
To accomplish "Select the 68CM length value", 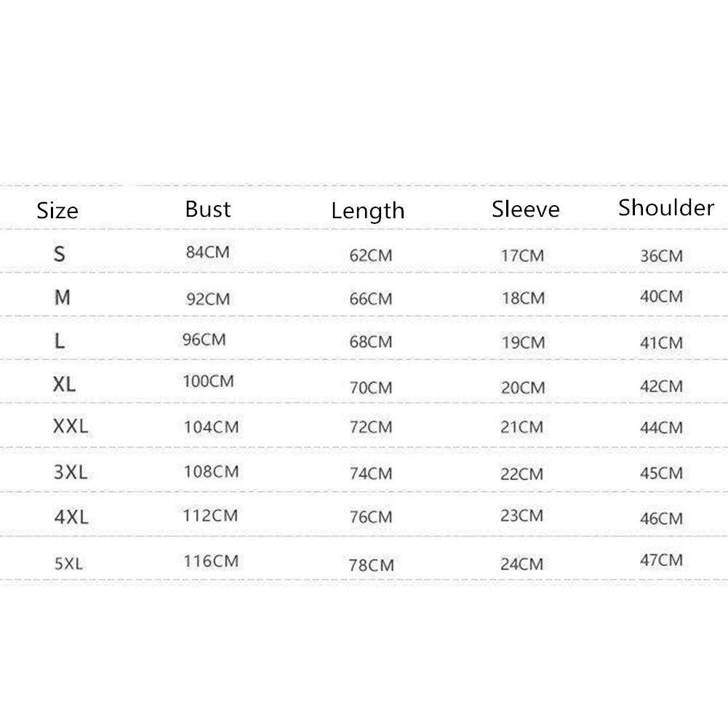I will tap(371, 342).
